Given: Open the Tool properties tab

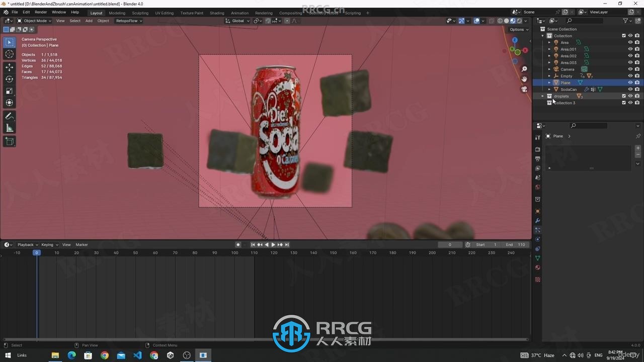Looking at the screenshot, I should coord(537,137).
